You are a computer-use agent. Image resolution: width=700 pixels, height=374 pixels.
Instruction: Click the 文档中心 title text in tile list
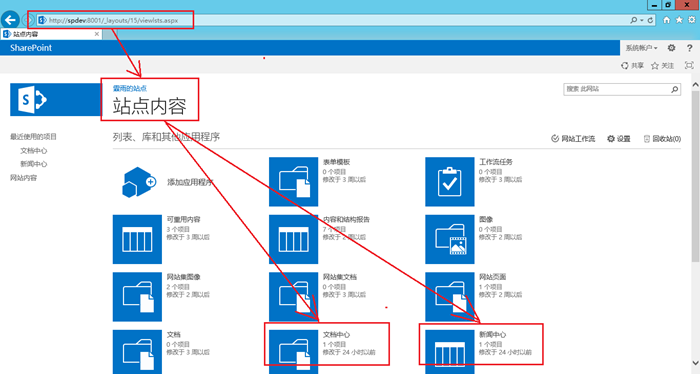click(337, 335)
